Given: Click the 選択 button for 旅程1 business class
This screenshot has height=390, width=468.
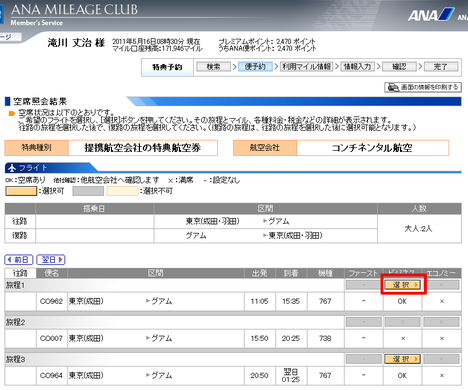Looking at the screenshot, I should (x=402, y=285).
